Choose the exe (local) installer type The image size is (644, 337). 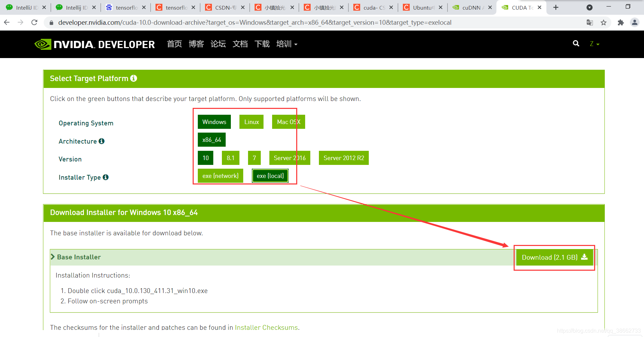(x=270, y=176)
